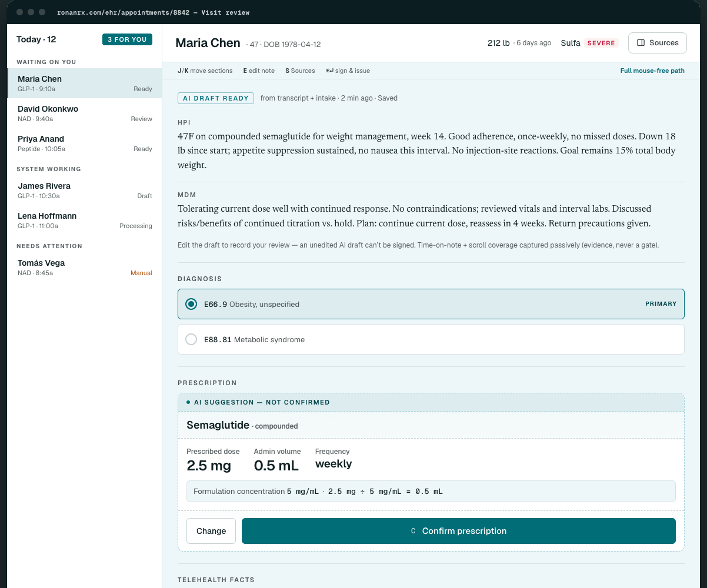This screenshot has width=707, height=588.
Task: Open David Okonkwo's appointment
Action: [x=85, y=113]
